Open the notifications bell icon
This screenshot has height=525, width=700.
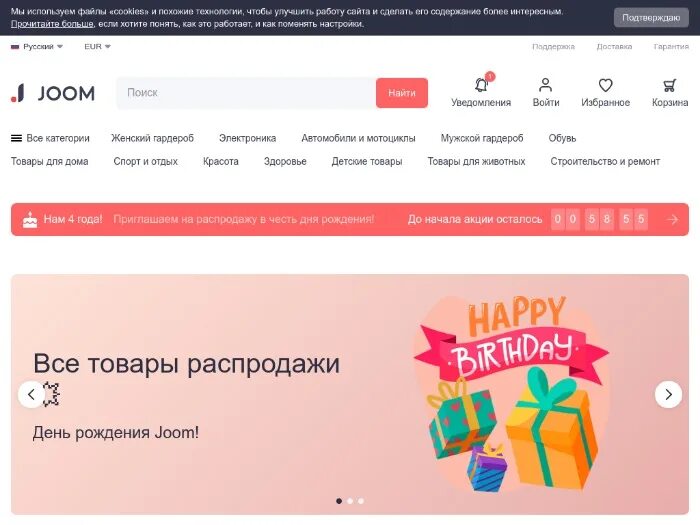[481, 84]
